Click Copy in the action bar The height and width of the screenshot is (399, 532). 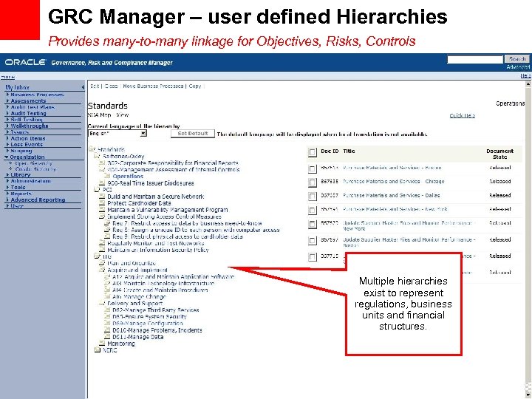[195, 86]
